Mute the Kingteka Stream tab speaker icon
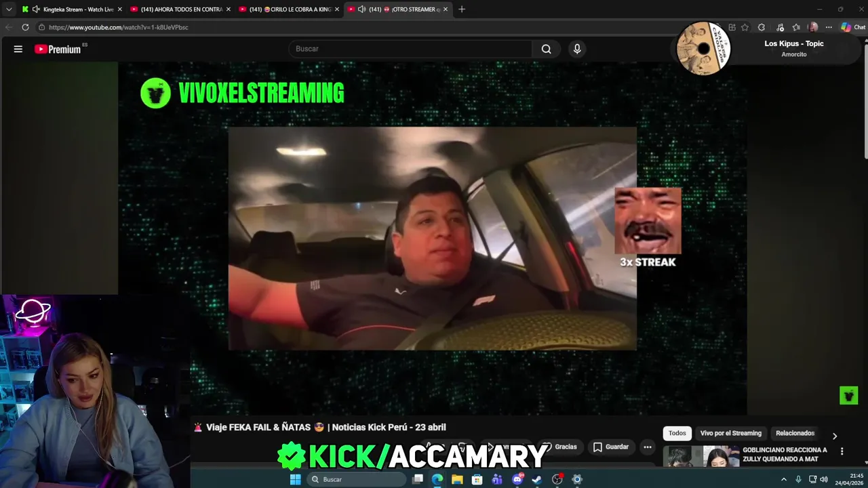 (36, 9)
